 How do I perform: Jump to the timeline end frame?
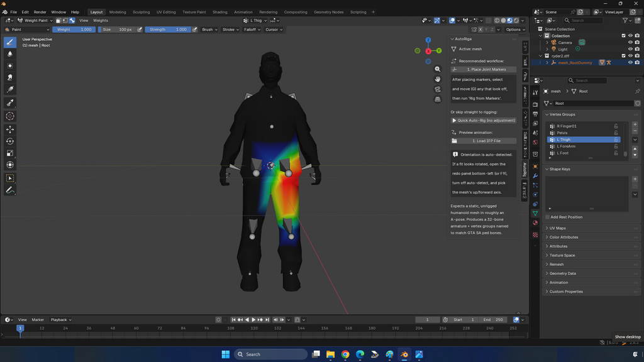click(x=267, y=320)
